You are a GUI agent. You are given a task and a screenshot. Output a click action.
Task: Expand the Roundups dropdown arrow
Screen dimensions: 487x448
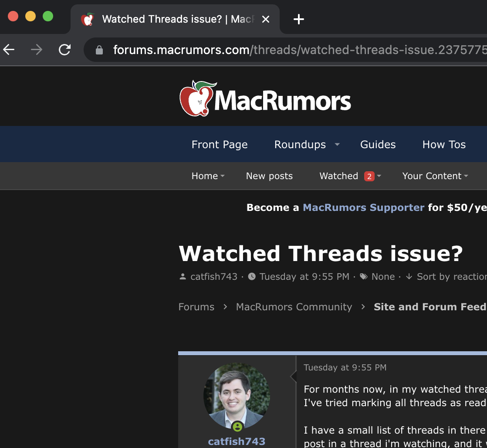[x=337, y=144]
